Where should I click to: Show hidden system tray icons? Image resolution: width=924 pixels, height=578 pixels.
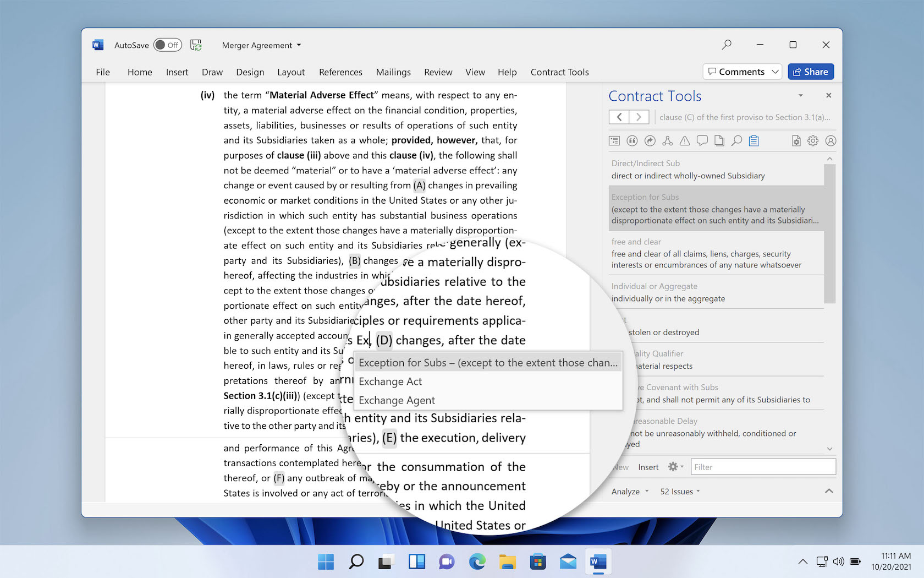[x=802, y=561]
